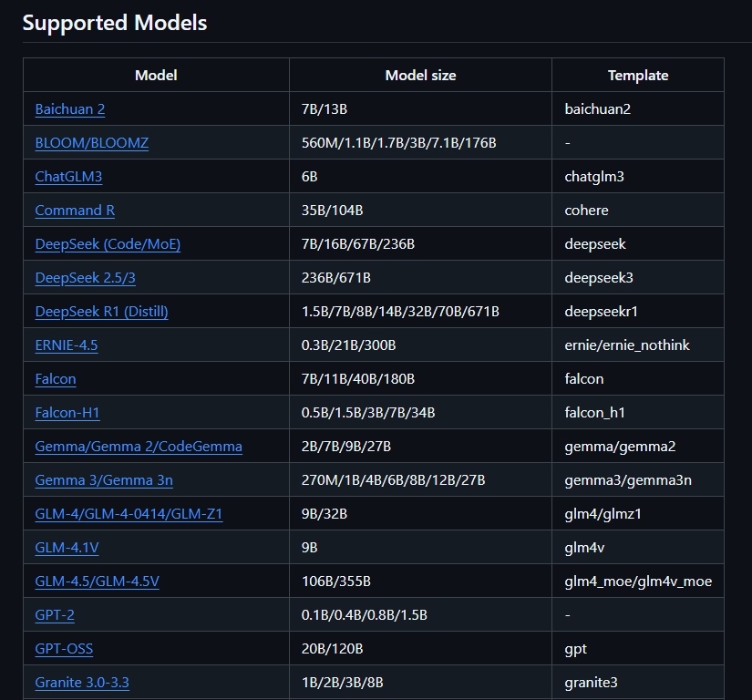Select the deepseek template cell
The image size is (752, 700).
[x=638, y=243]
